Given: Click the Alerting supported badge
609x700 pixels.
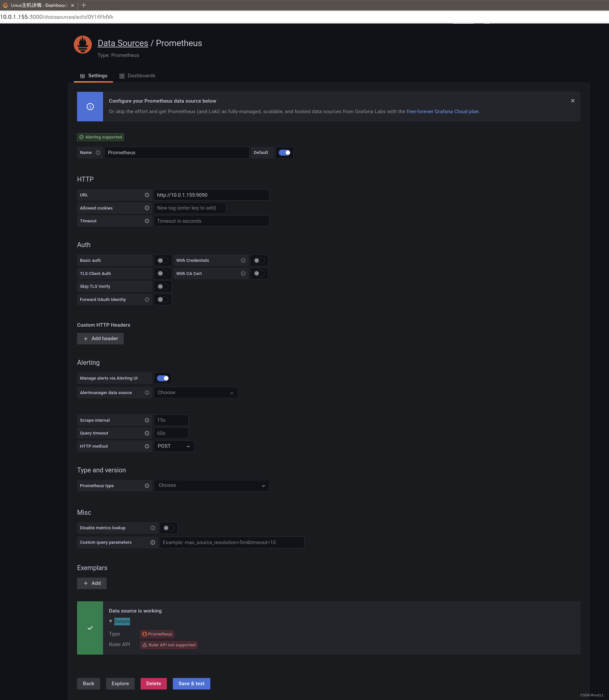Looking at the screenshot, I should point(101,137).
